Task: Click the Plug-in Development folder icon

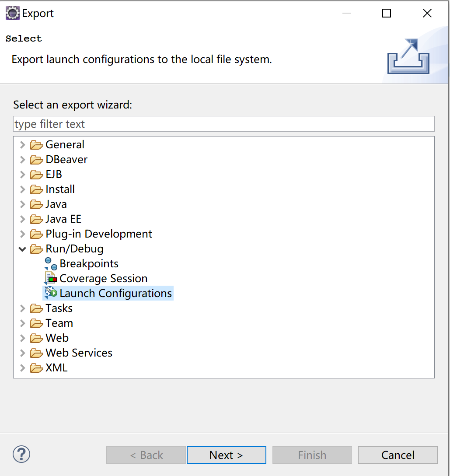Action: [36, 234]
